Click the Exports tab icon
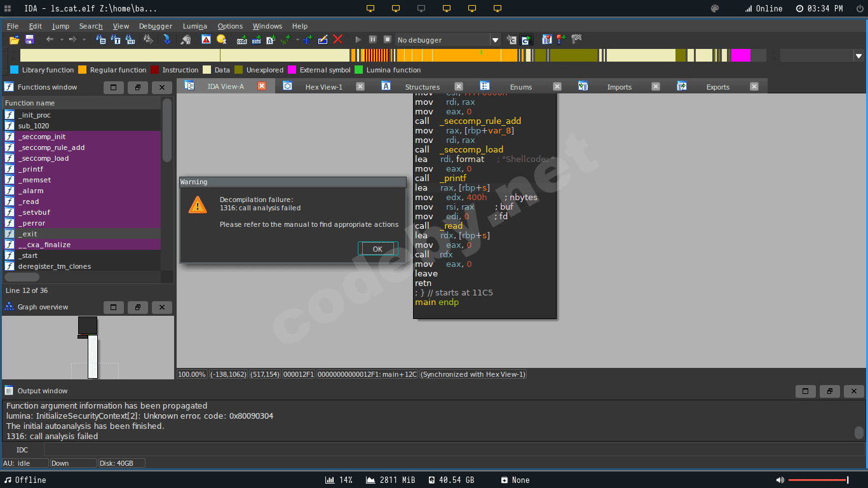Image resolution: width=868 pixels, height=488 pixels. click(682, 86)
